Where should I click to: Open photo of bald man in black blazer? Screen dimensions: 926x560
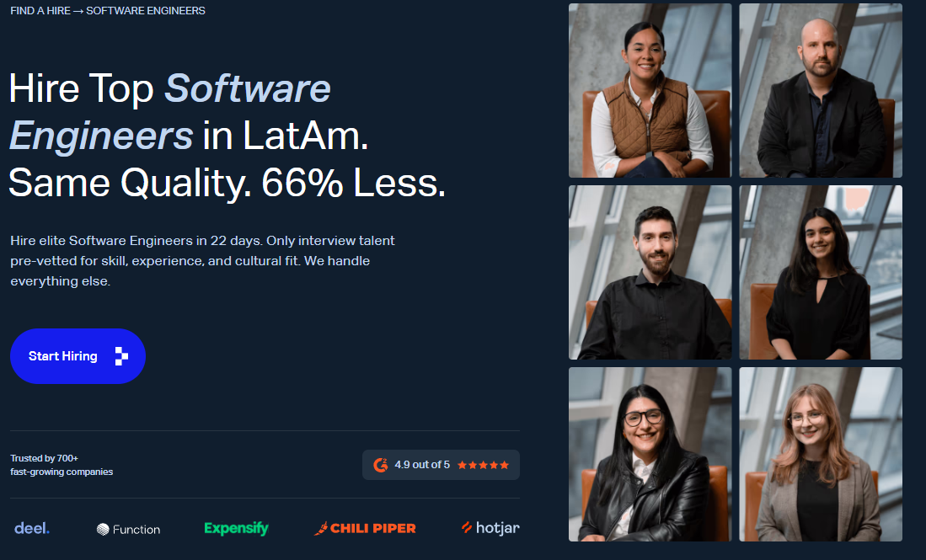pos(821,90)
